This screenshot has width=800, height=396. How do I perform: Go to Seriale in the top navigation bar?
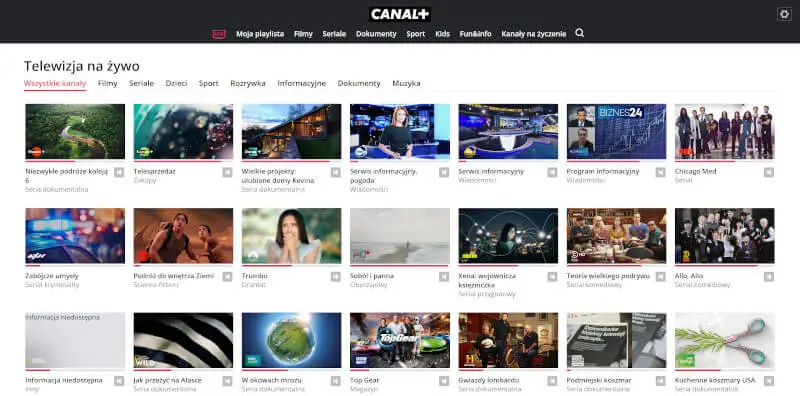pos(334,34)
